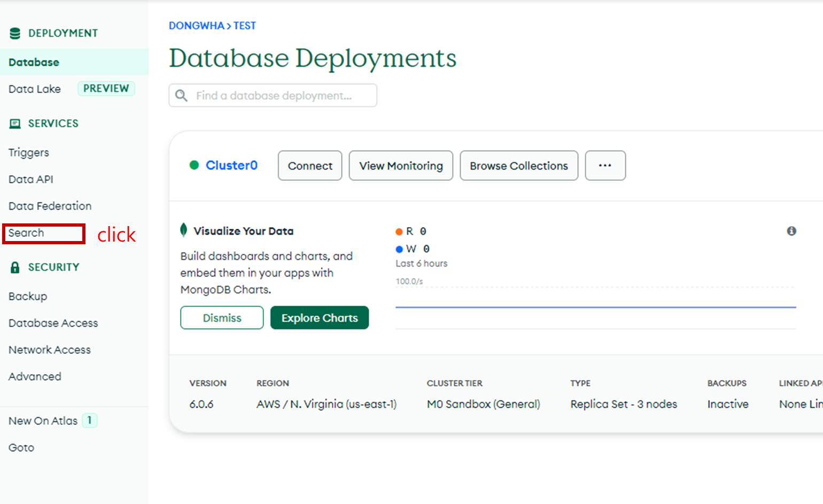Click Browse Collections button
823x504 pixels.
click(519, 166)
